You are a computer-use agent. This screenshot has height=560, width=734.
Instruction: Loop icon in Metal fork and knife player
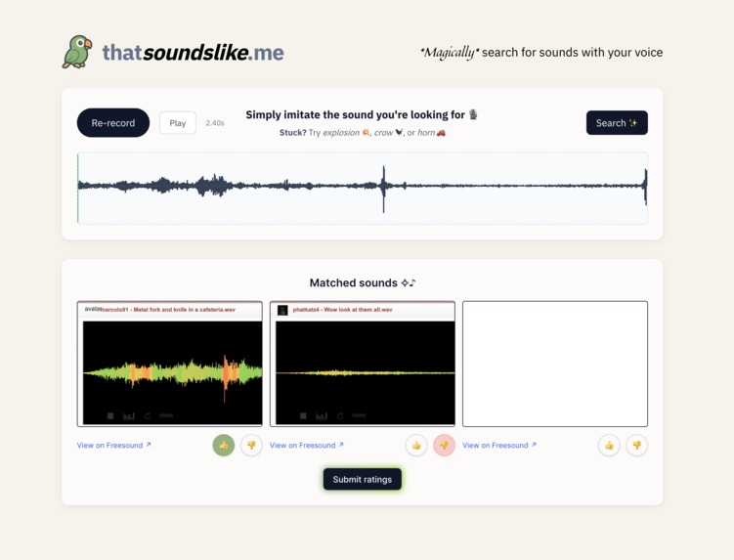[148, 415]
